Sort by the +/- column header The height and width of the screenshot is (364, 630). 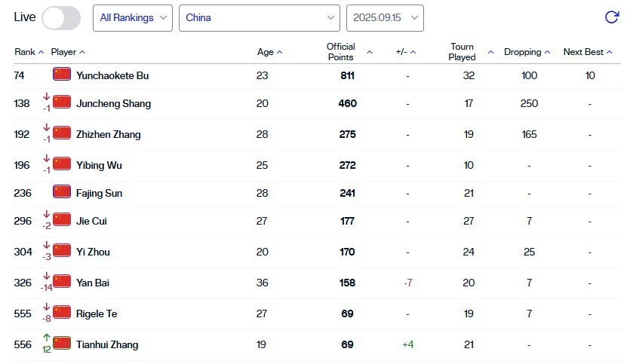(406, 52)
